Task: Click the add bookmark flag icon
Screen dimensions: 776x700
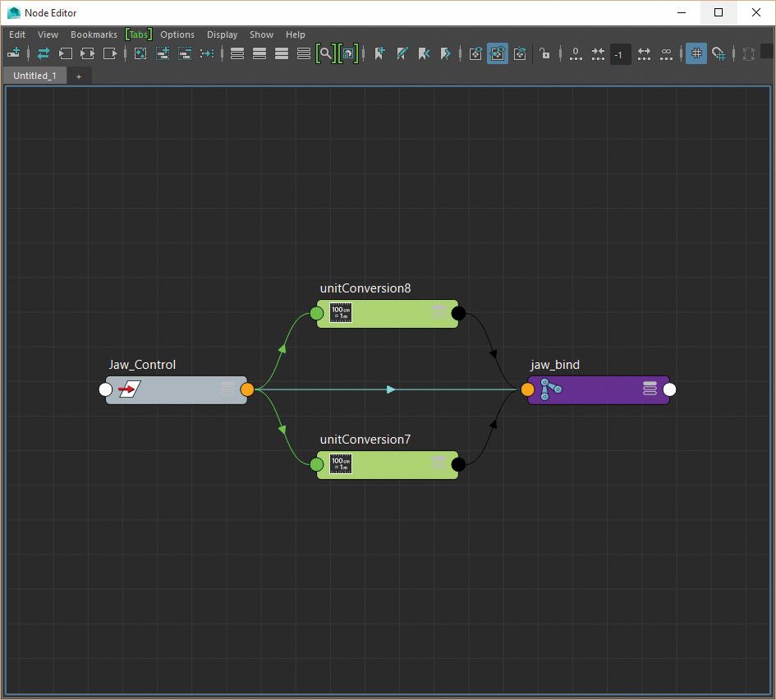Action: tap(379, 53)
